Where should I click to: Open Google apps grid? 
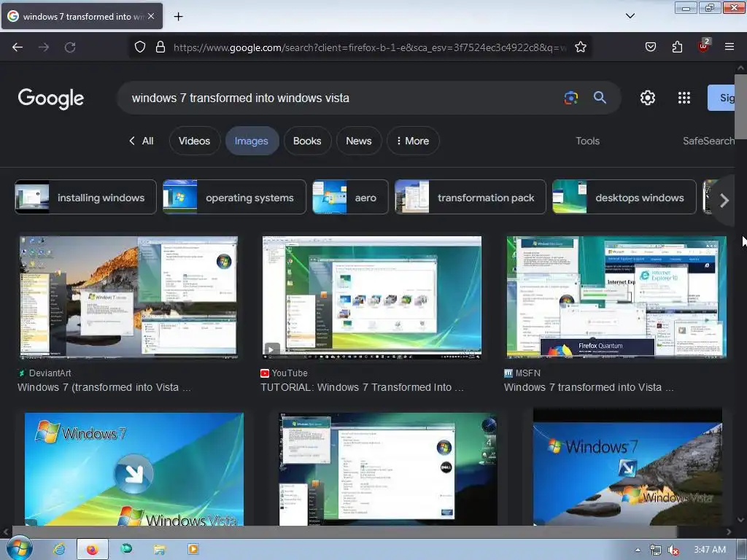(684, 98)
